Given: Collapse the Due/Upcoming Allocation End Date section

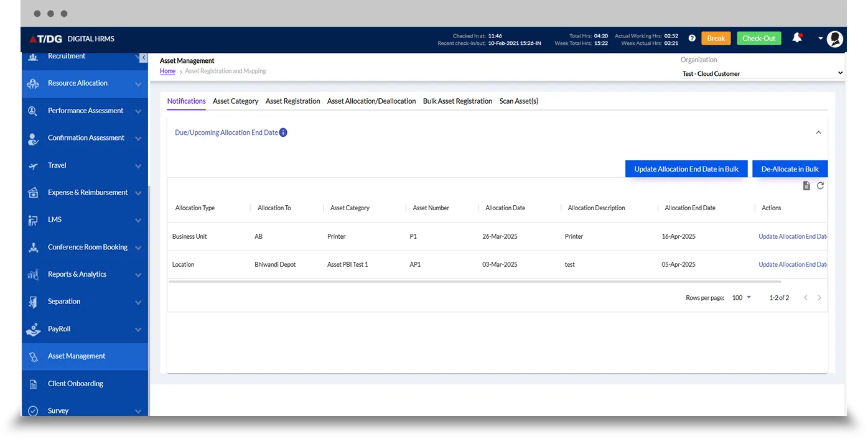Looking at the screenshot, I should [x=818, y=132].
